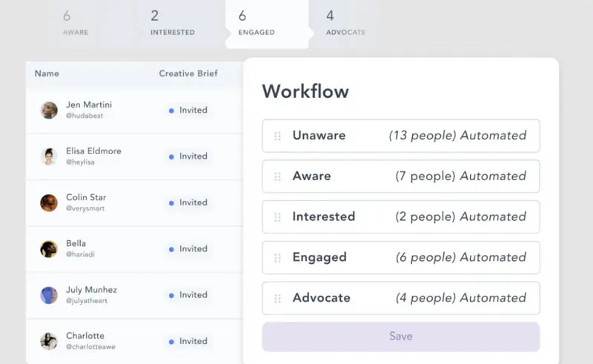This screenshot has height=364, width=593.
Task: Click Invited status for Jen Martini
Action: [188, 110]
